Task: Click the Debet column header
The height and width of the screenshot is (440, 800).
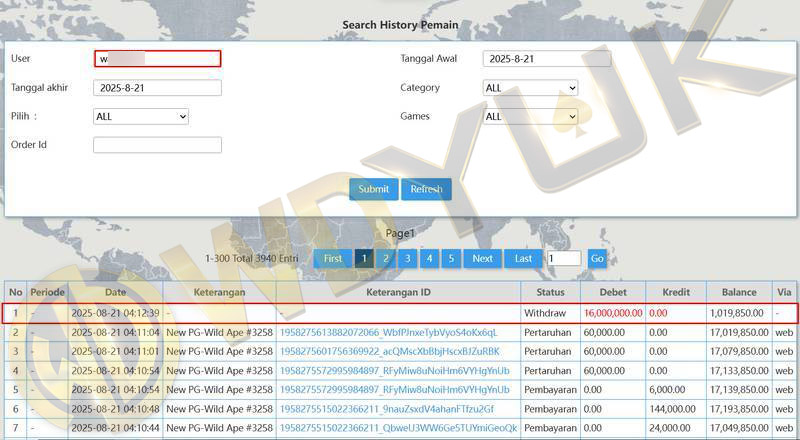Action: coord(613,292)
